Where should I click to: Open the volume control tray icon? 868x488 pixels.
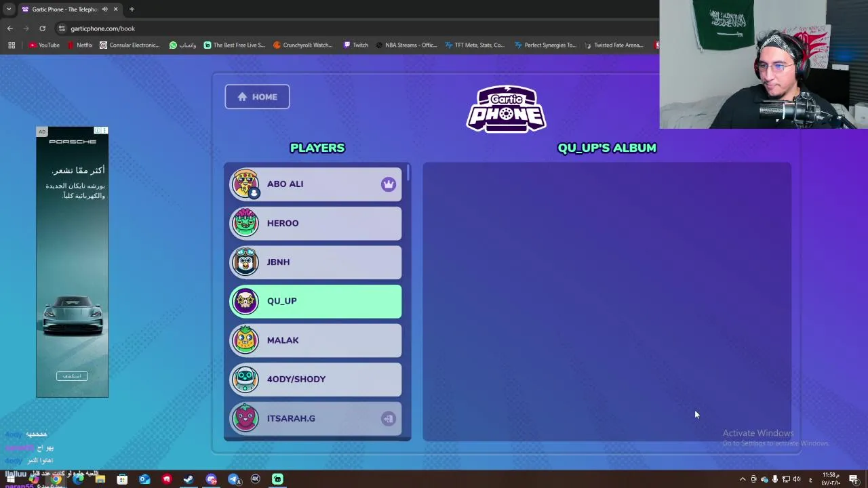coord(797,479)
